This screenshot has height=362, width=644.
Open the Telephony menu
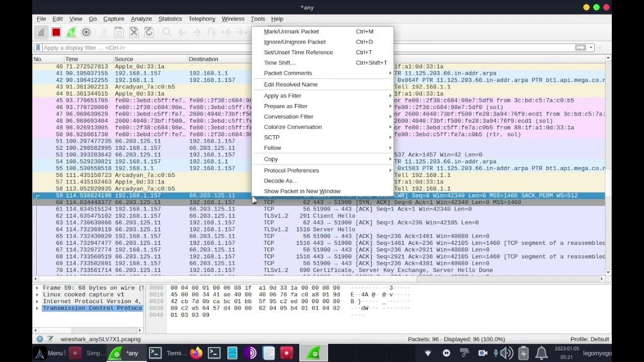pyautogui.click(x=202, y=19)
